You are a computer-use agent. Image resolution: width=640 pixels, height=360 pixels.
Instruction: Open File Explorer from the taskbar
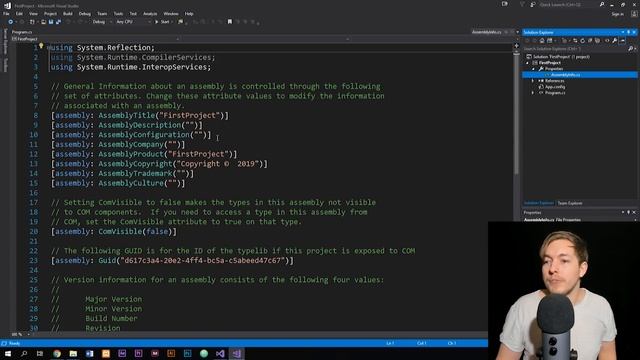[73, 353]
